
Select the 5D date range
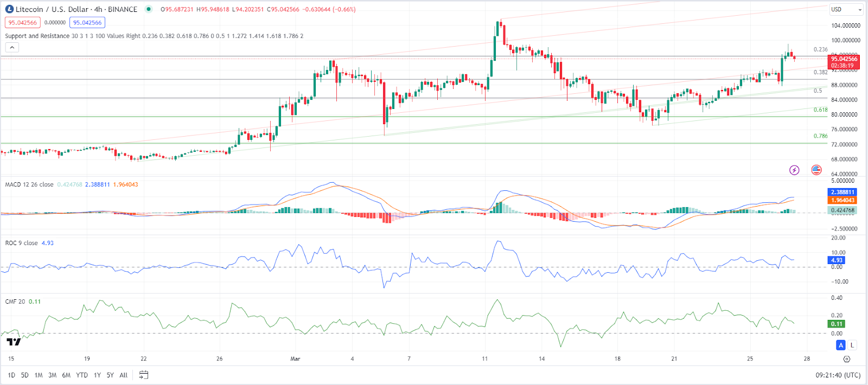point(25,375)
